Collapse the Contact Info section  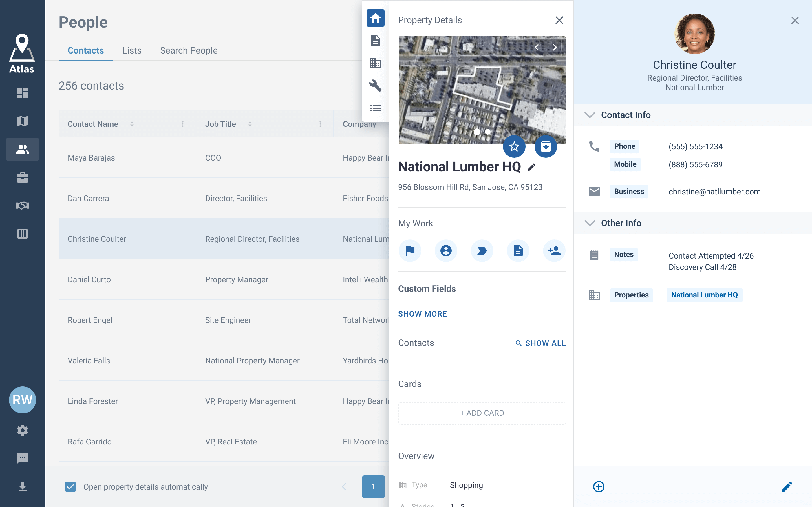[x=590, y=115]
